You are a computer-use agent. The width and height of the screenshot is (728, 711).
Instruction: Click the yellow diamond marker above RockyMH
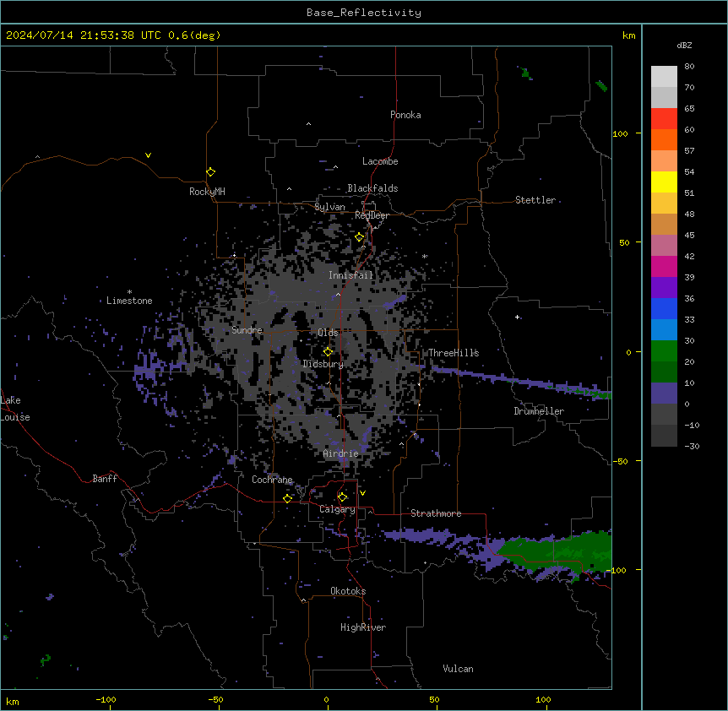coord(210,171)
